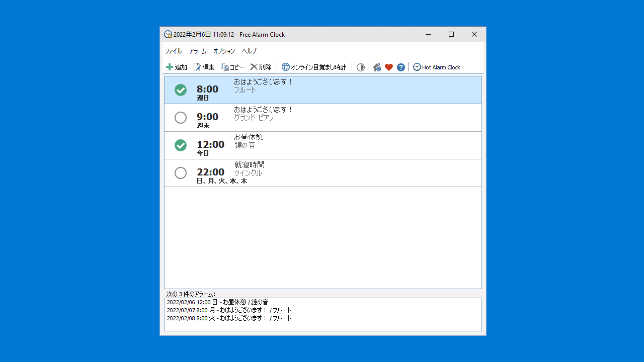Click the お昼休憩 alarm title
The width and height of the screenshot is (644, 362).
point(249,137)
